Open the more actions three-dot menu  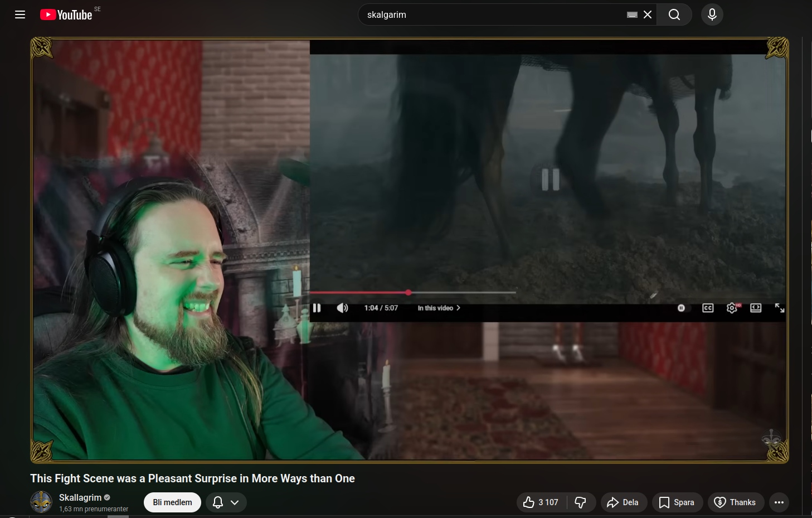pyautogui.click(x=779, y=502)
